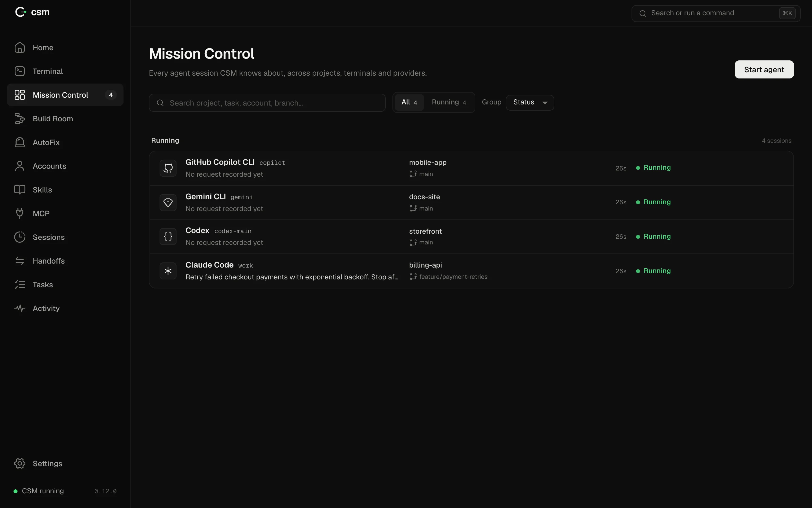Image resolution: width=812 pixels, height=508 pixels.
Task: Open the Sessions clock icon
Action: coord(19,237)
